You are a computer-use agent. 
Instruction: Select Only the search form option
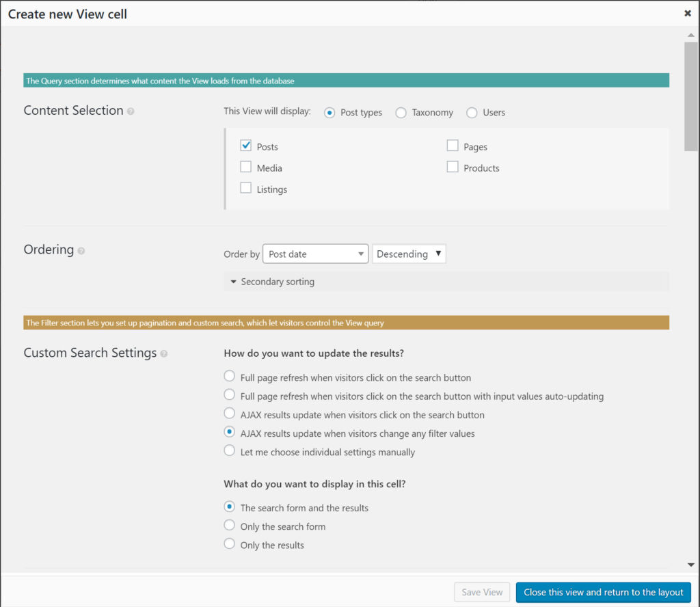pyautogui.click(x=230, y=526)
